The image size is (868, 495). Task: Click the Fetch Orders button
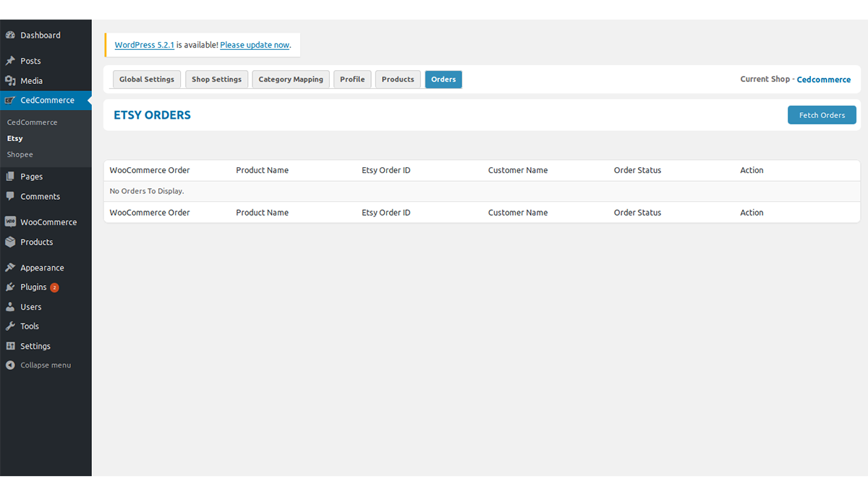822,114
